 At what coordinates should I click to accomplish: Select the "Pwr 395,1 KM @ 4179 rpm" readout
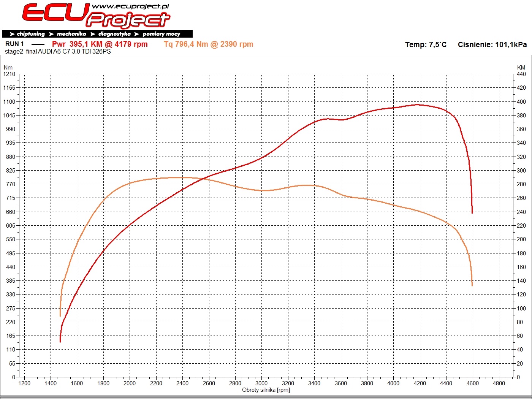[100, 44]
